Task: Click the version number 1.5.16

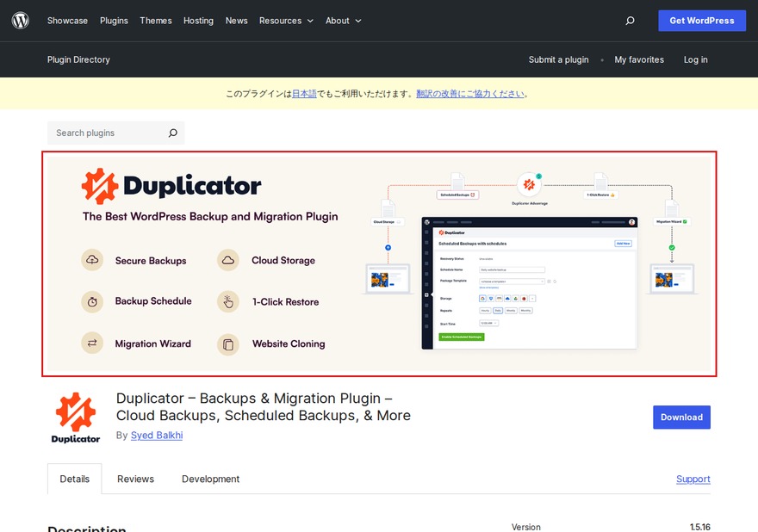Action: 700,527
